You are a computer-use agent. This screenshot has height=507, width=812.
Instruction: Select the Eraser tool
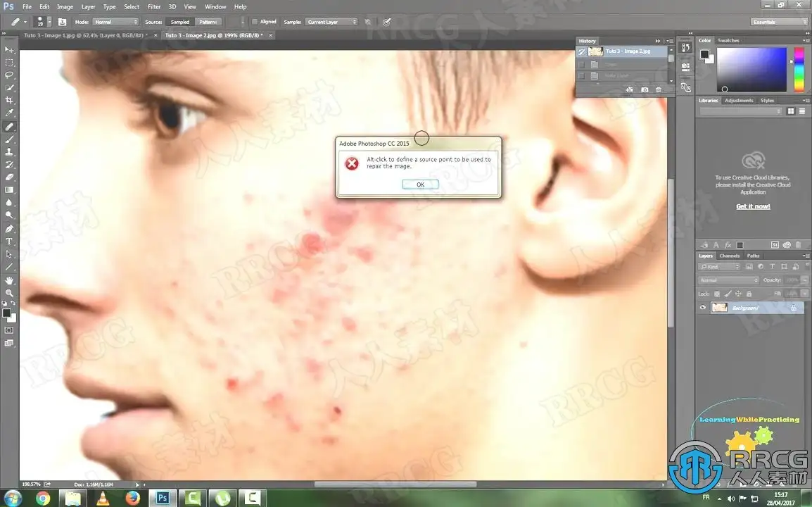(9, 177)
